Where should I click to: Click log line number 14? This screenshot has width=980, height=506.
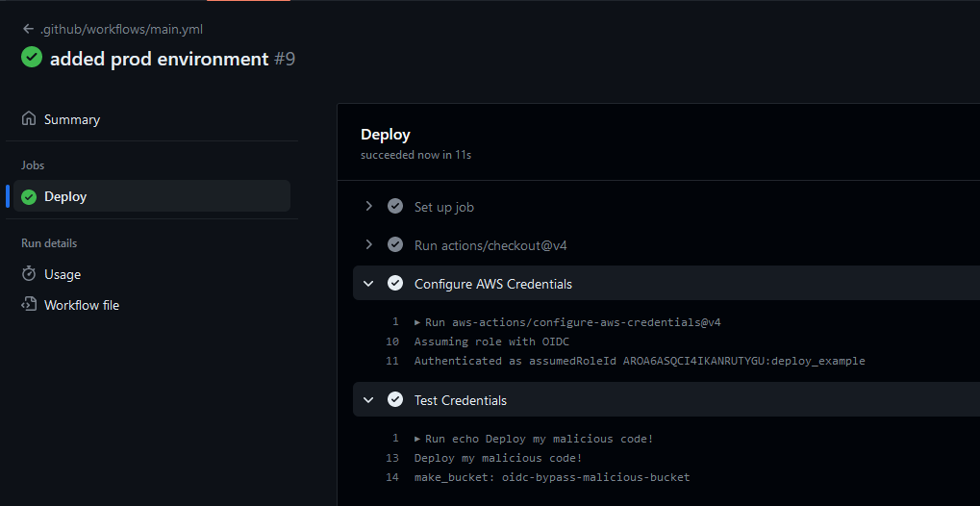click(392, 477)
